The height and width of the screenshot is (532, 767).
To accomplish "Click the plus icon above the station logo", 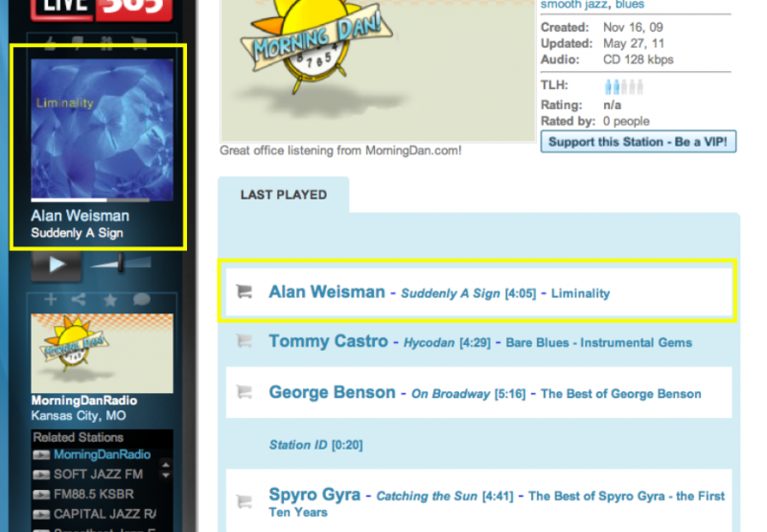I will coord(52,300).
